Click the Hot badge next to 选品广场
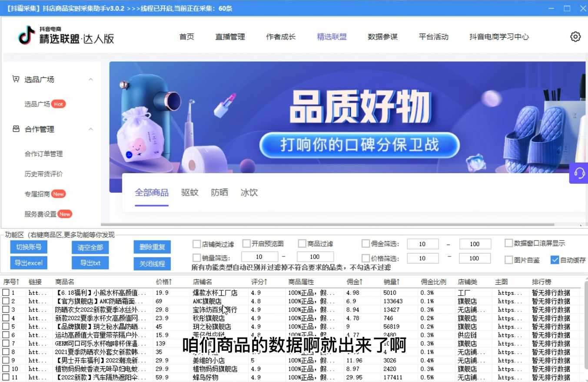This screenshot has height=382, width=588. 58,104
